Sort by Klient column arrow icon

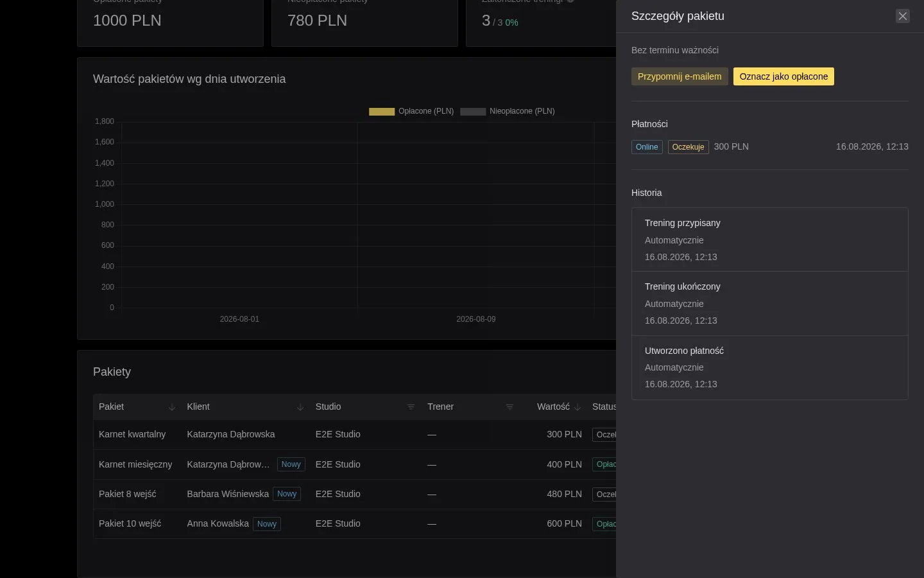coord(300,407)
